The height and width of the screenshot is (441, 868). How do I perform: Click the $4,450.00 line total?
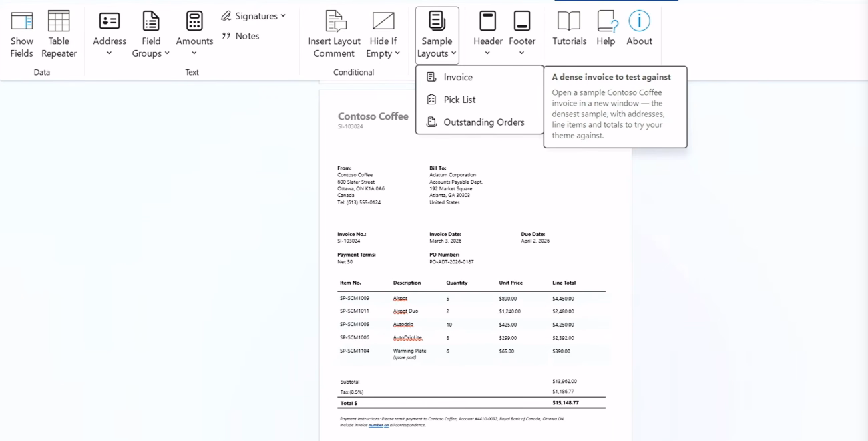(x=563, y=299)
